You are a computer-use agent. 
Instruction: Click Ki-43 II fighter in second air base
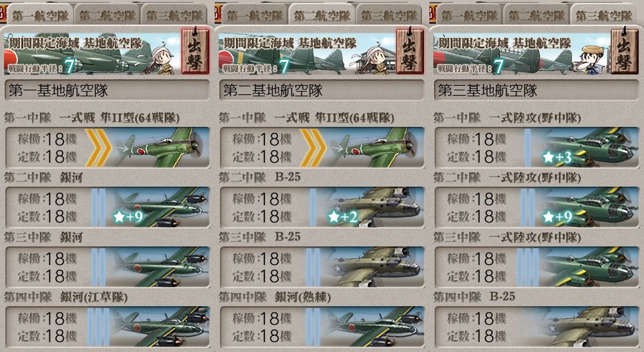[x=322, y=147]
